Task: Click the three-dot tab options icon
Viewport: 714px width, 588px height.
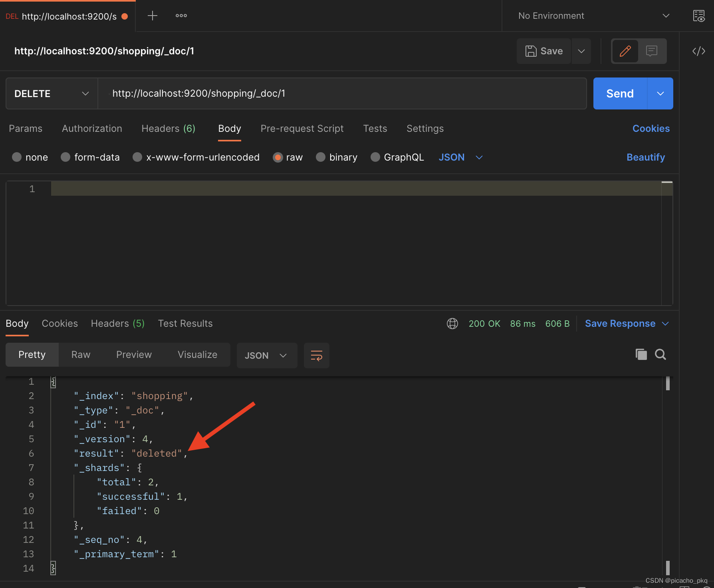Action: (x=181, y=16)
